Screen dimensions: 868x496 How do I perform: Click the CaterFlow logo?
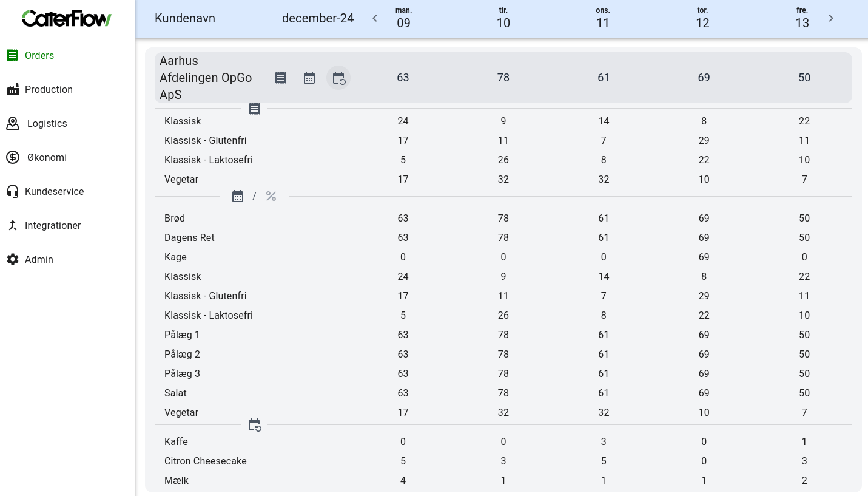pos(67,18)
